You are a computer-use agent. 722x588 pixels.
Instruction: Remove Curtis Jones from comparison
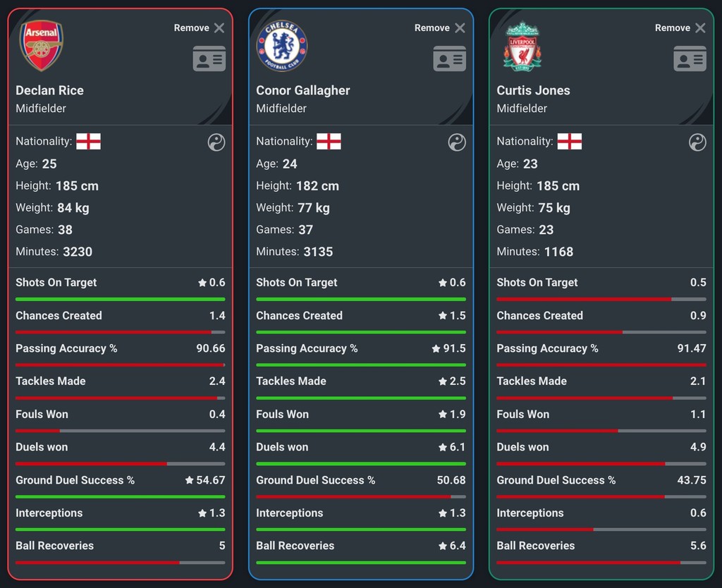[x=680, y=27]
